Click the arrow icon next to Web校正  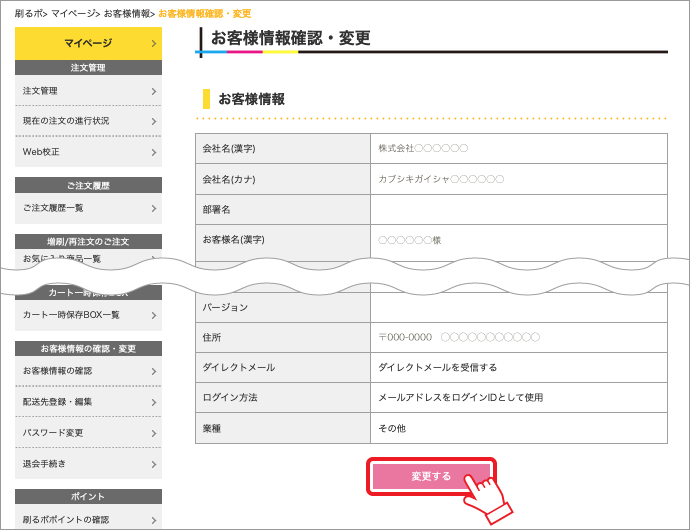pyautogui.click(x=154, y=152)
